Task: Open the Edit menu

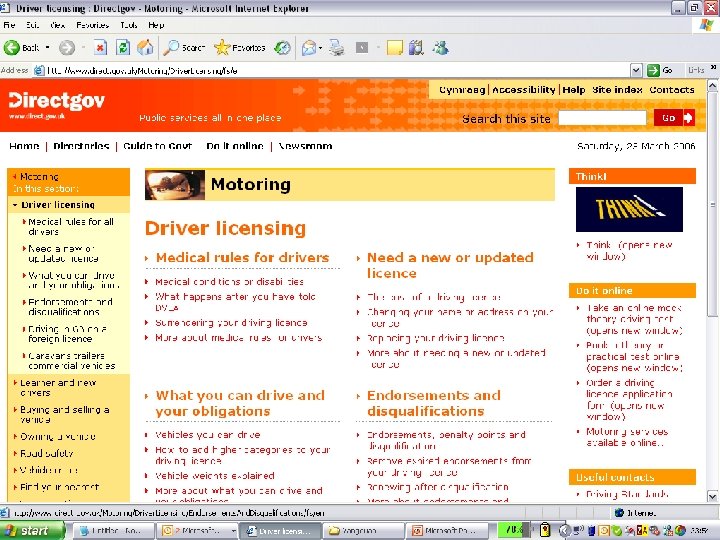Action: pos(32,25)
